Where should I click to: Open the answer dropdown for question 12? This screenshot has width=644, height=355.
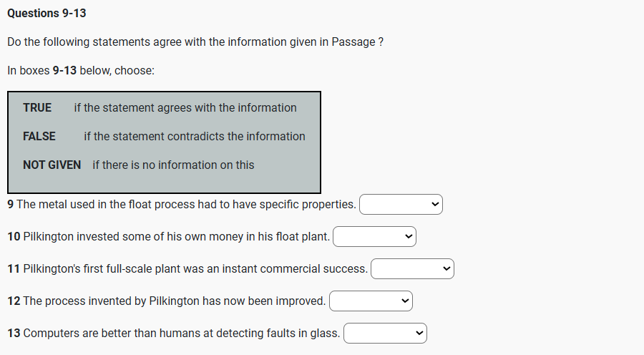pos(370,301)
